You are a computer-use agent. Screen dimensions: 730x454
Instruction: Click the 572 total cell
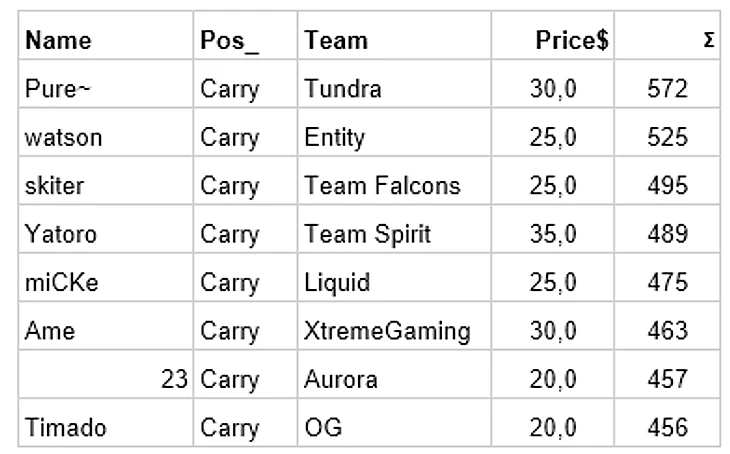[x=667, y=84]
